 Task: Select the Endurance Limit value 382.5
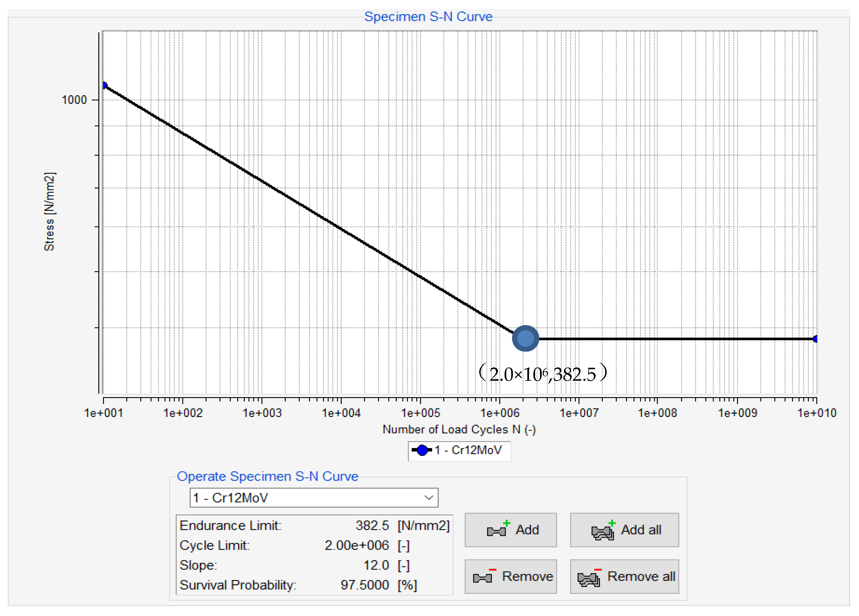[x=372, y=526]
